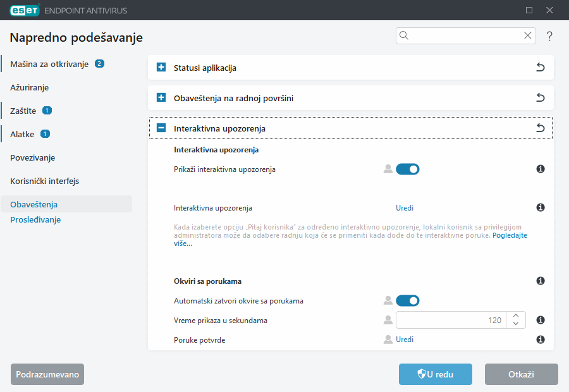The width and height of the screenshot is (569, 392).
Task: Show info for Interaktivna upozorenja Uredi row
Action: click(541, 207)
